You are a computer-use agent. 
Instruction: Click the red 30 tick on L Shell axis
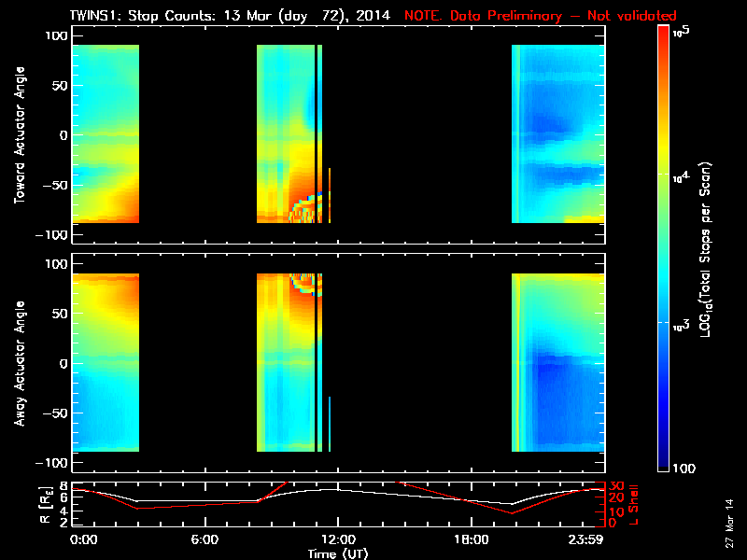click(x=617, y=486)
